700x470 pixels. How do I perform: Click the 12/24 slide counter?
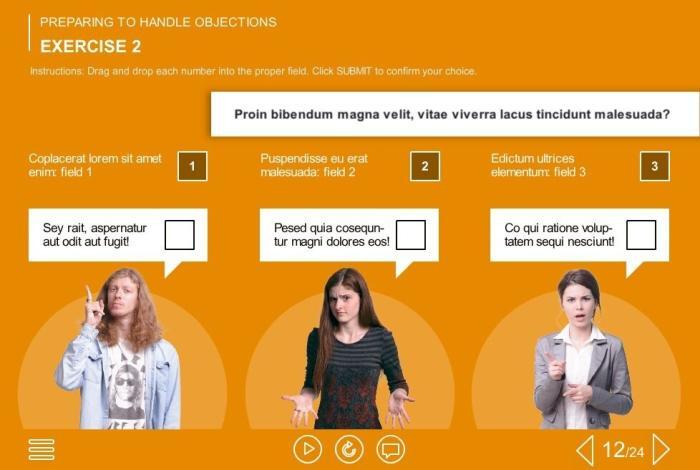click(623, 450)
